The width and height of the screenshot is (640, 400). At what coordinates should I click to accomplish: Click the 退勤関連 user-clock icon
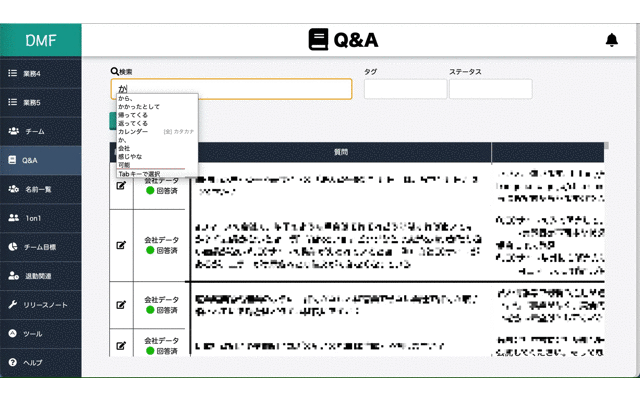click(13, 276)
